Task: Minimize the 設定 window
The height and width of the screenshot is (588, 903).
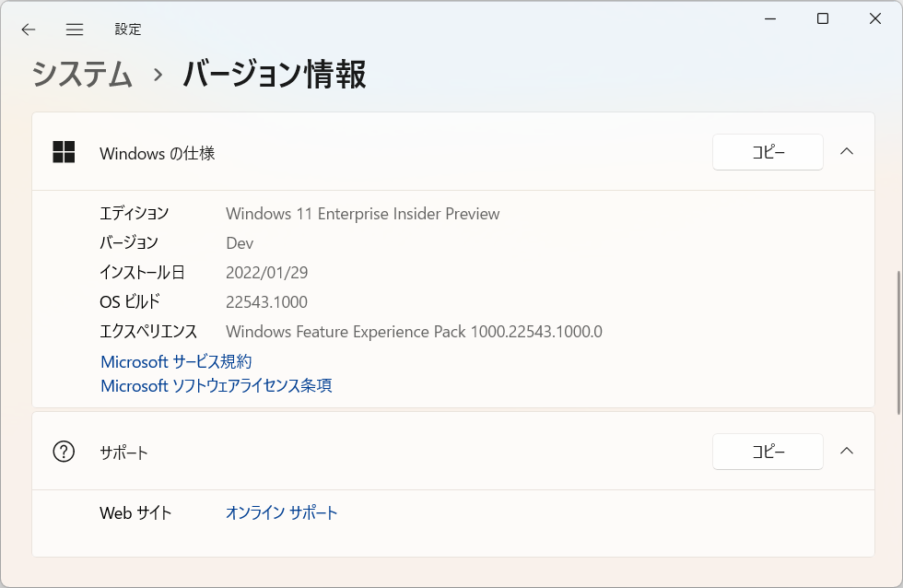Action: [770, 18]
